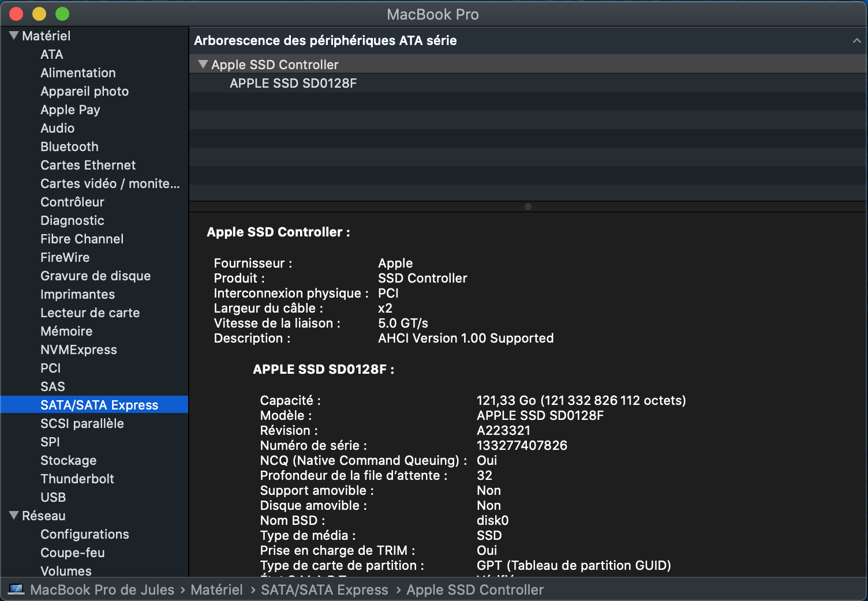The image size is (868, 601).
Task: Collapse the Apple SSD Controller tree row
Action: (x=203, y=65)
